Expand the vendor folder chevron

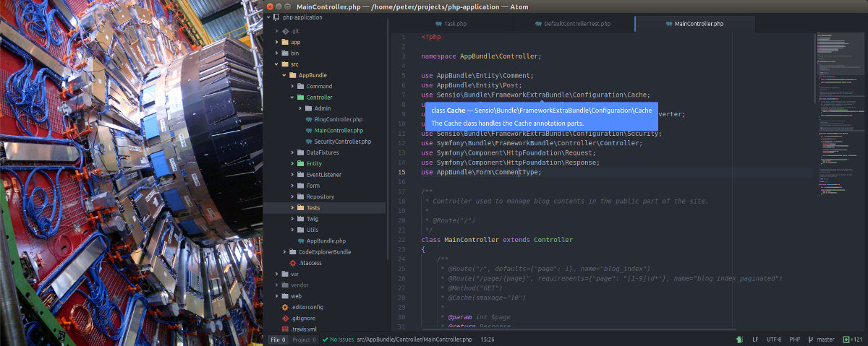point(276,285)
